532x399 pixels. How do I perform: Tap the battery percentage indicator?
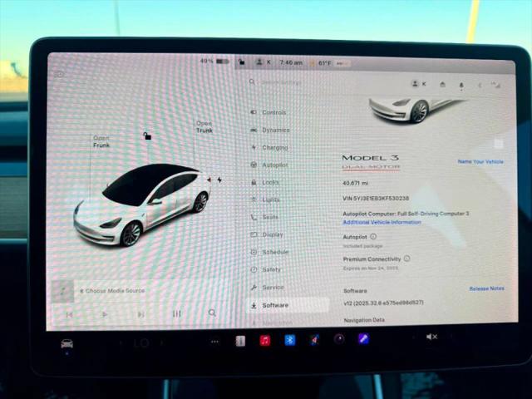click(214, 61)
